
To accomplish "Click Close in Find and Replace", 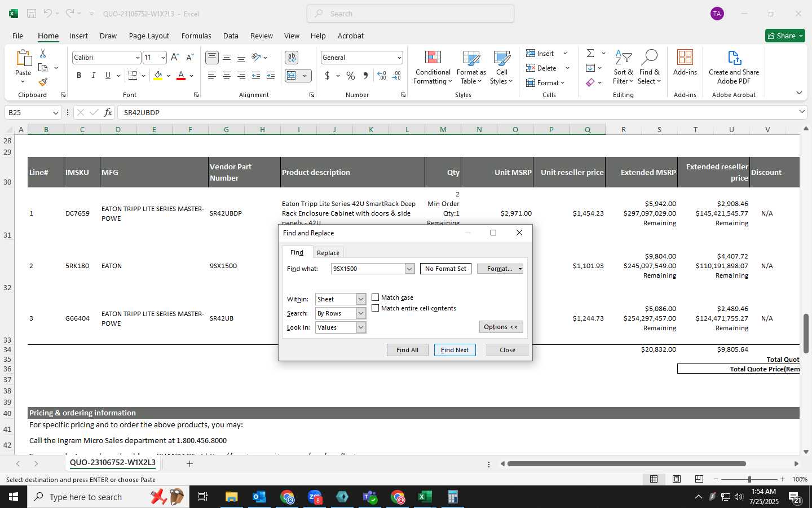I will click(x=507, y=350).
